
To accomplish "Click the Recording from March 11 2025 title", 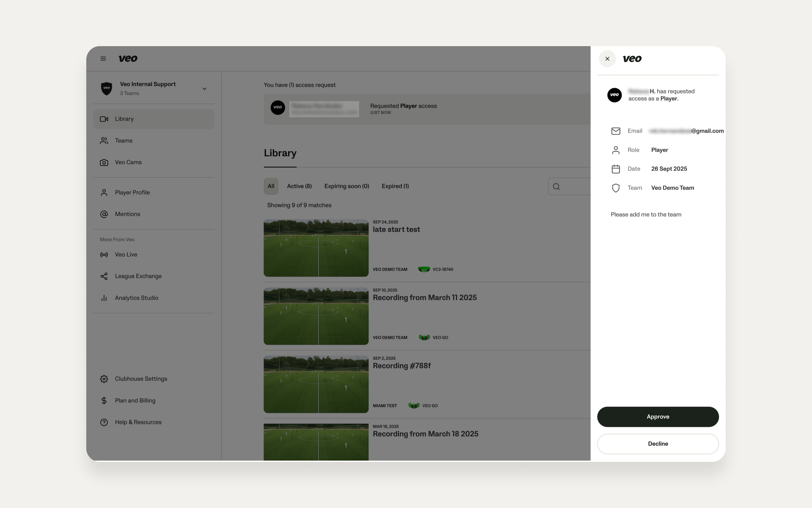I will pyautogui.click(x=425, y=298).
